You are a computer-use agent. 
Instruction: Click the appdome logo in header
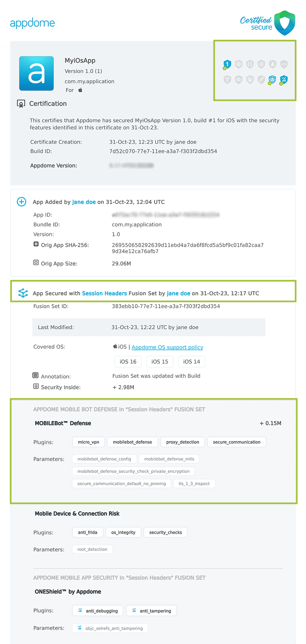33,23
